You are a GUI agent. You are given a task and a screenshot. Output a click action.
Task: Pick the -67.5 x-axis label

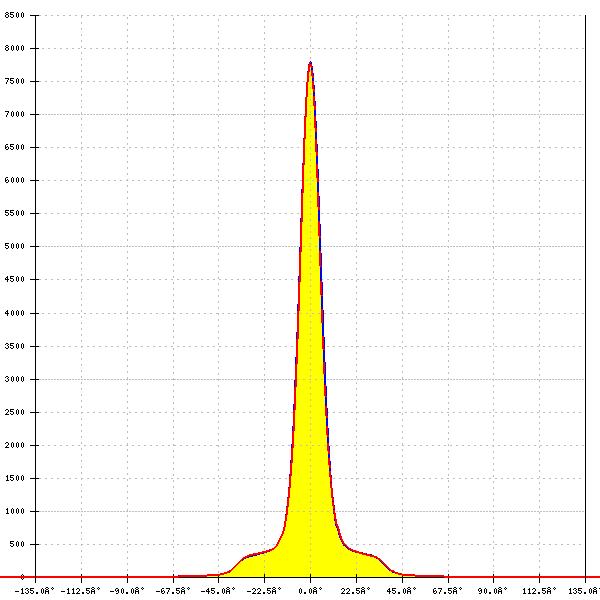173,591
